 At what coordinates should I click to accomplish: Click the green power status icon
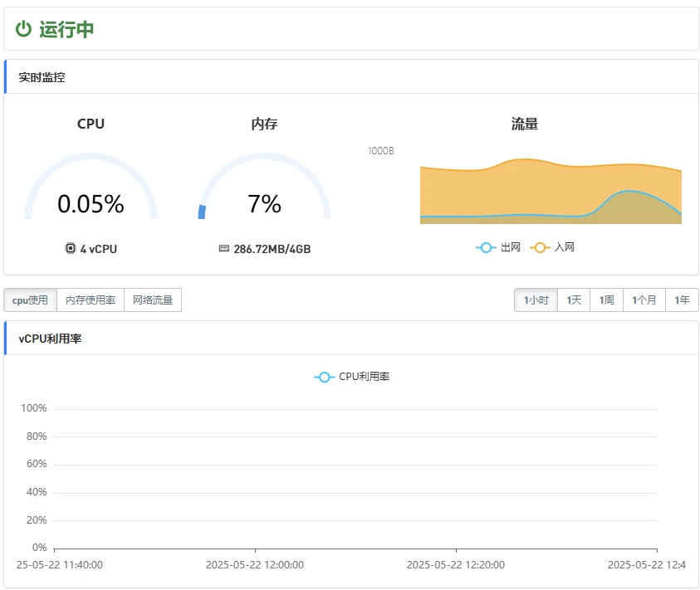24,29
